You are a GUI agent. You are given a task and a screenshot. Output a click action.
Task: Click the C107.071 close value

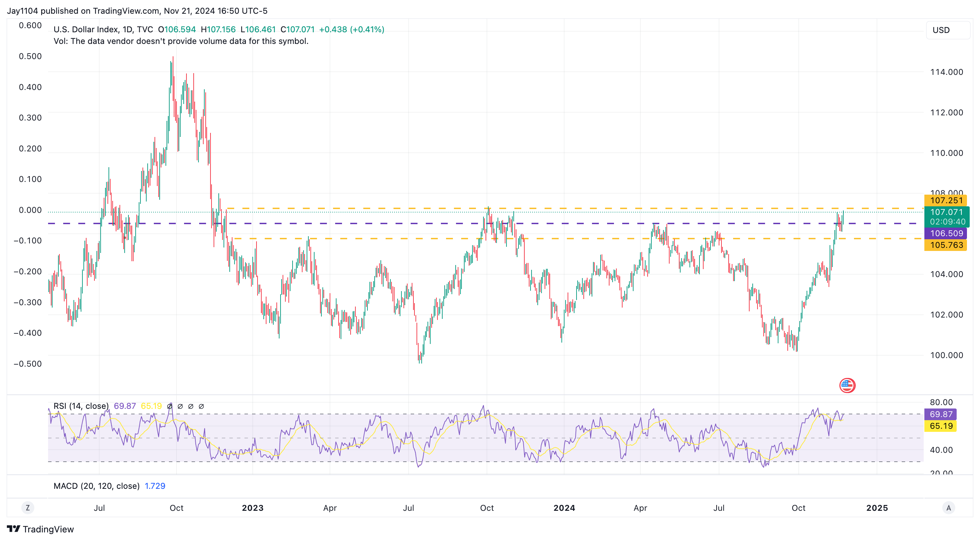pos(297,29)
